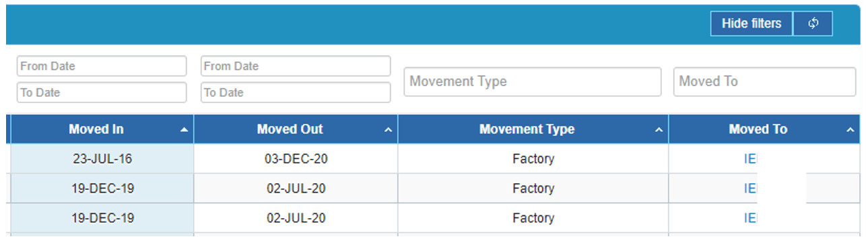Open the IE link in first row
Screen dimensions: 868x243
pos(750,160)
